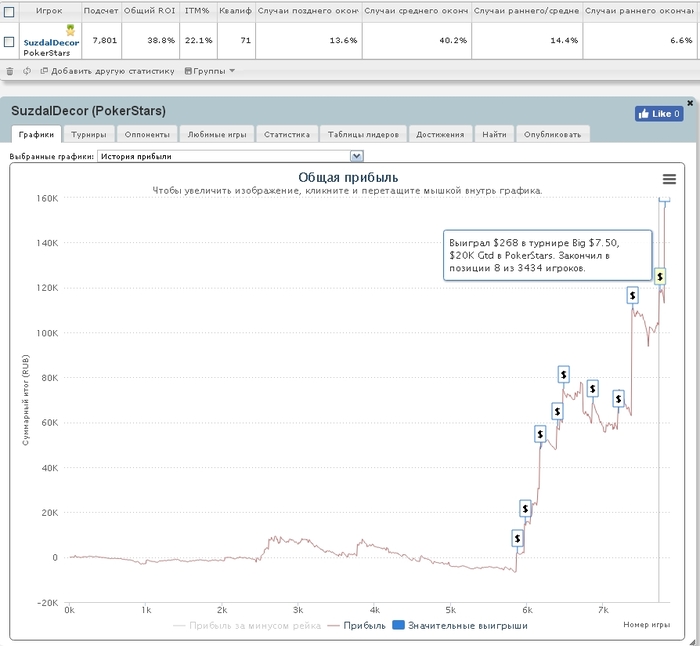Open the chart hamburger export menu
Screen dimensions: 700x646
[669, 179]
